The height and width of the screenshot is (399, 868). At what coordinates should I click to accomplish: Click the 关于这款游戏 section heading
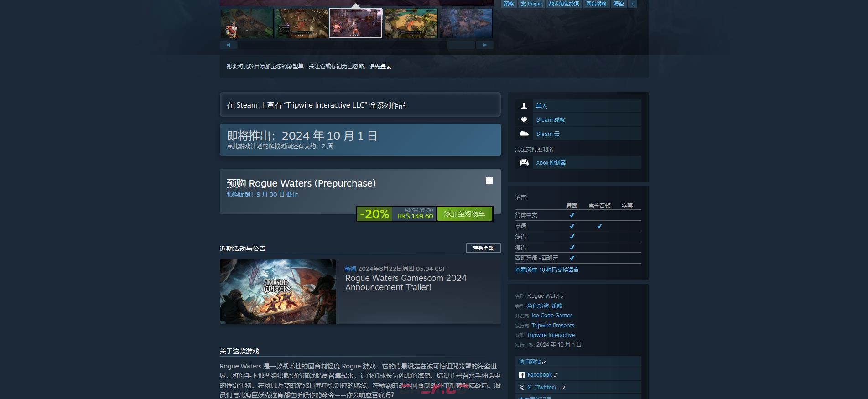[239, 351]
